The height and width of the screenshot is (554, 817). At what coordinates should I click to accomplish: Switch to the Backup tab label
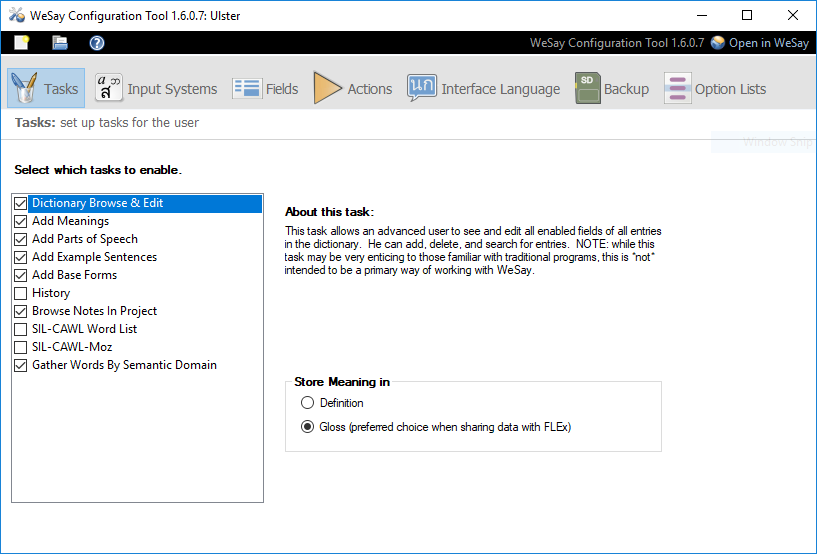click(626, 89)
